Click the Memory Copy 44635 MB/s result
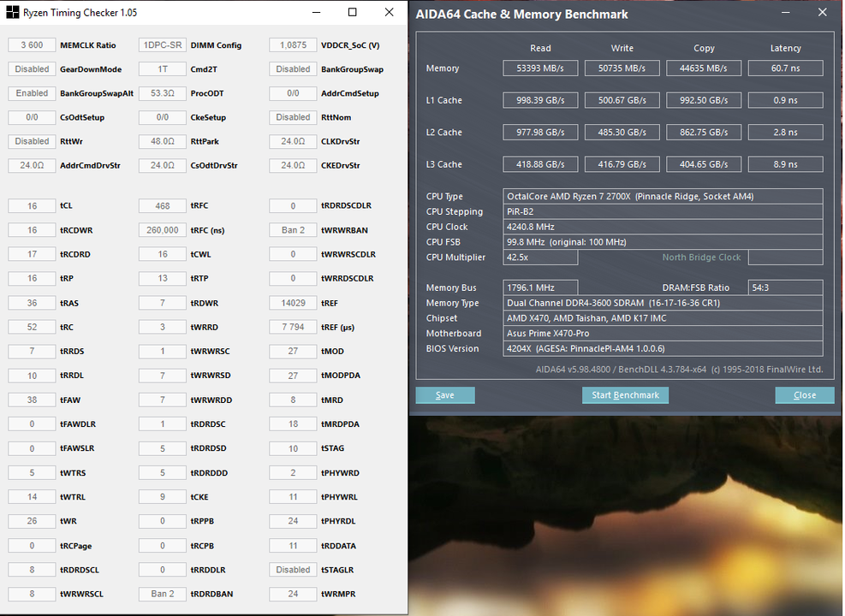Screen dimensions: 845x616 coord(704,68)
